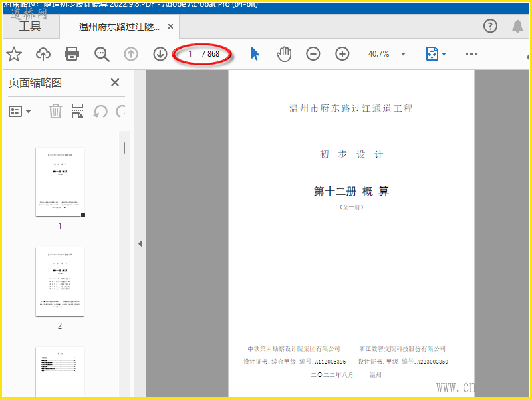Click the 初 步 设 计 text
The height and width of the screenshot is (399, 532).
(x=351, y=154)
